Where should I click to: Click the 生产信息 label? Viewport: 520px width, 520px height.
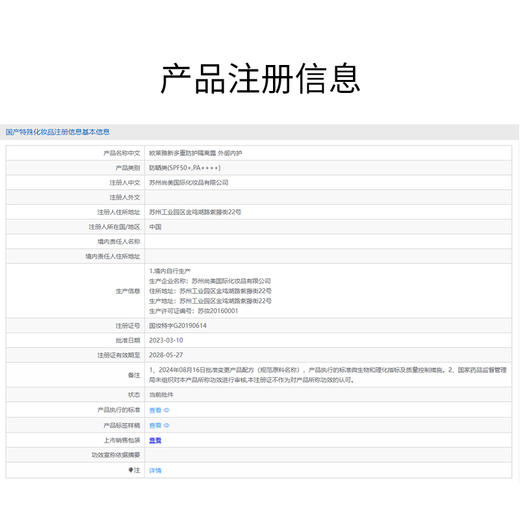[128, 291]
